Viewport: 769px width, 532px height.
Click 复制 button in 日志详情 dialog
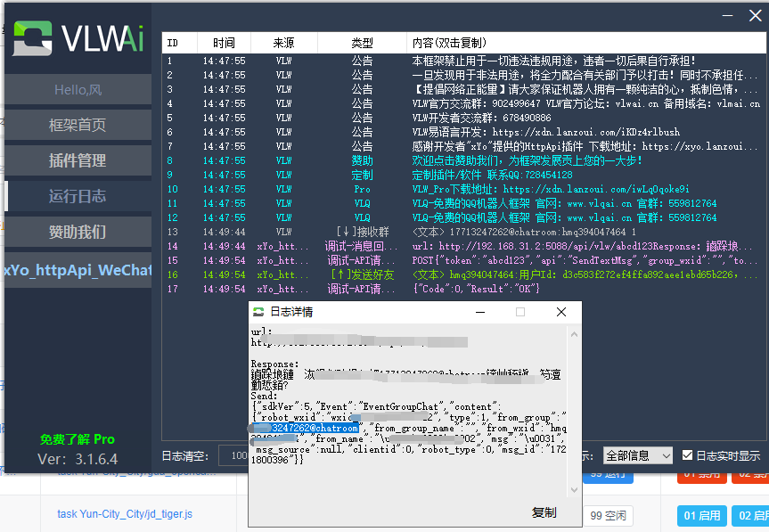[544, 513]
